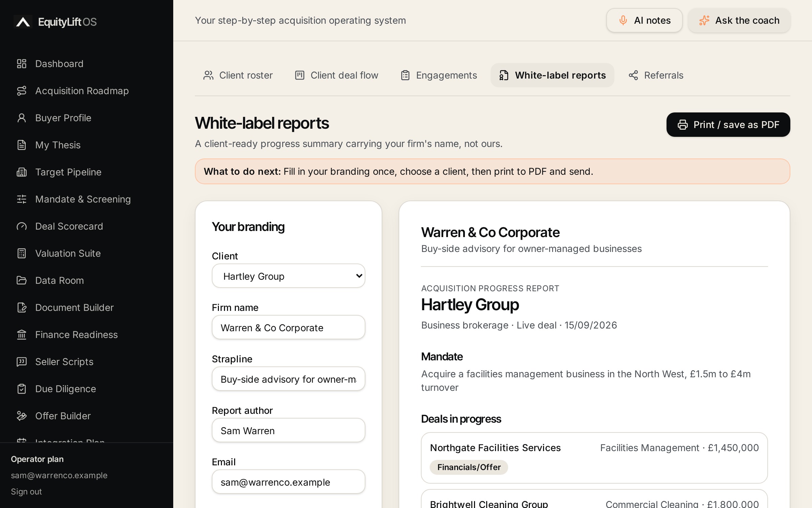Click the Finance Readiness bank icon
Viewport: 812px width, 508px height.
(22, 335)
